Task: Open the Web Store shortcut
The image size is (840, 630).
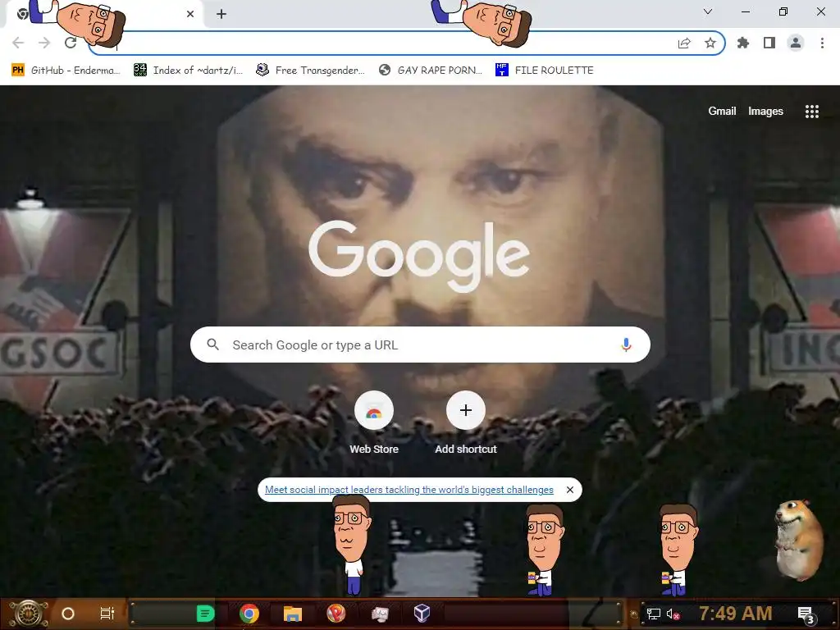Action: point(374,422)
